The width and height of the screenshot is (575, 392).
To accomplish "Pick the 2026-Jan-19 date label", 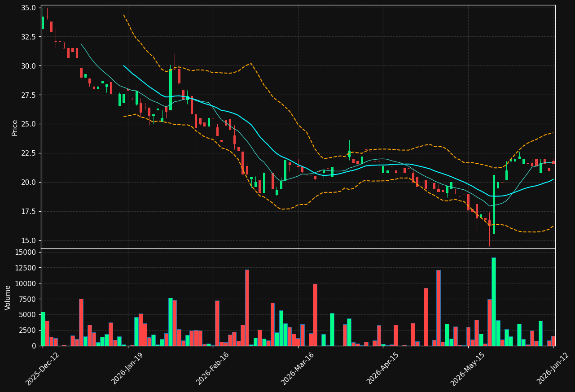I will click(128, 368).
